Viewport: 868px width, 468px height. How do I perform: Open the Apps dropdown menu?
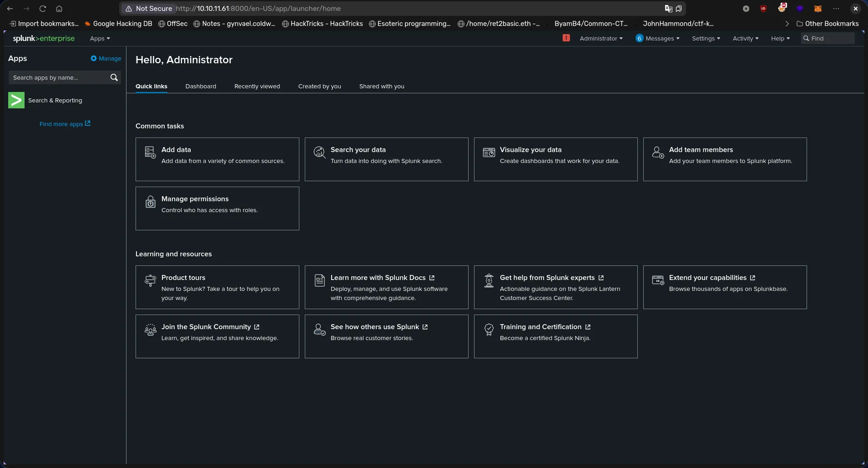100,39
